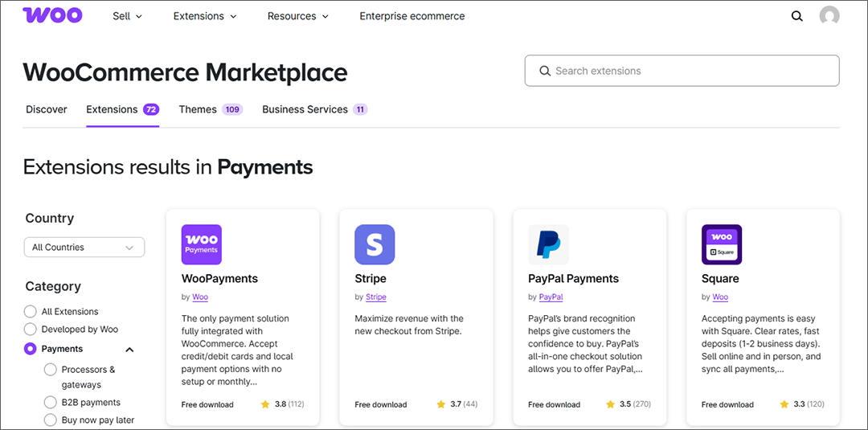Open the Stripe extension title
868x430 pixels.
[x=371, y=278]
